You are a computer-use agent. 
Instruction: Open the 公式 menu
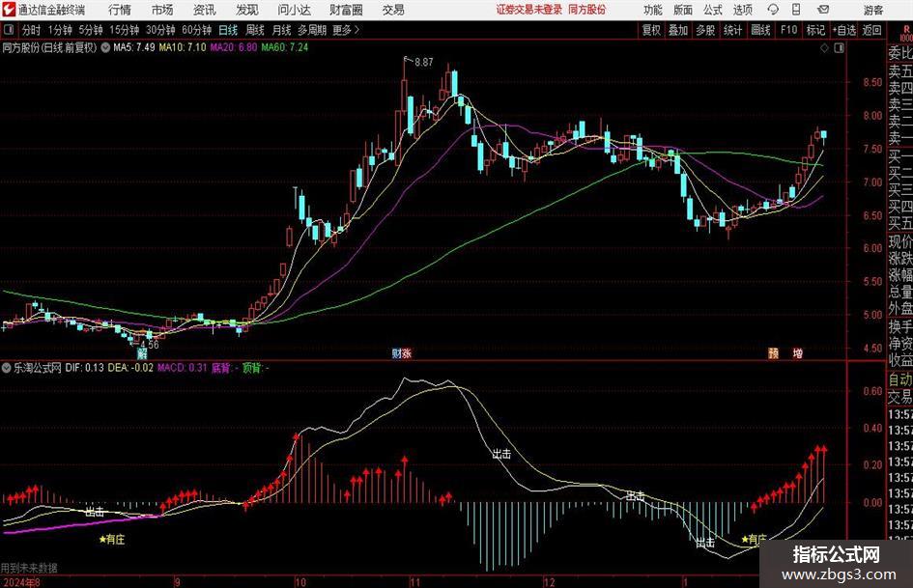click(x=712, y=10)
